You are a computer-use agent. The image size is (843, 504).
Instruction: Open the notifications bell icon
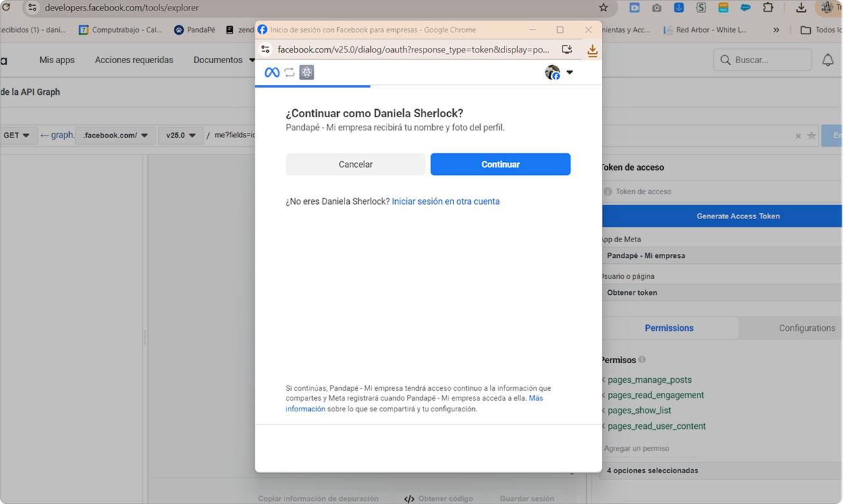tap(828, 60)
